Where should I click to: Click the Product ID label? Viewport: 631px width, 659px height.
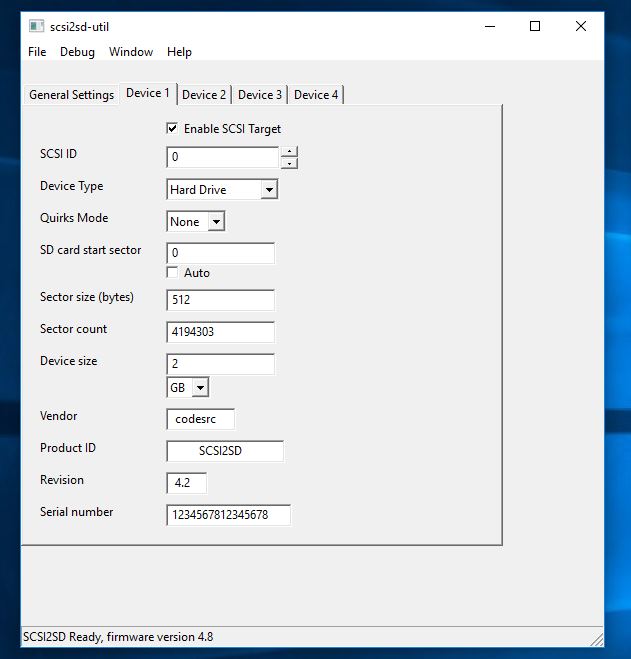coord(68,448)
